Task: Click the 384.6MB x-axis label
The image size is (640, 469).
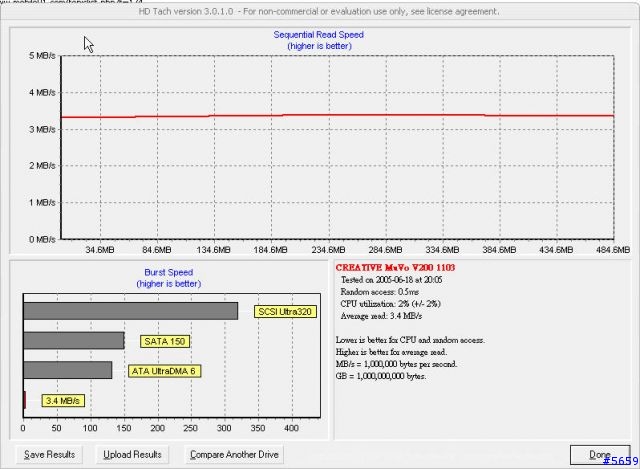Action: [x=499, y=249]
